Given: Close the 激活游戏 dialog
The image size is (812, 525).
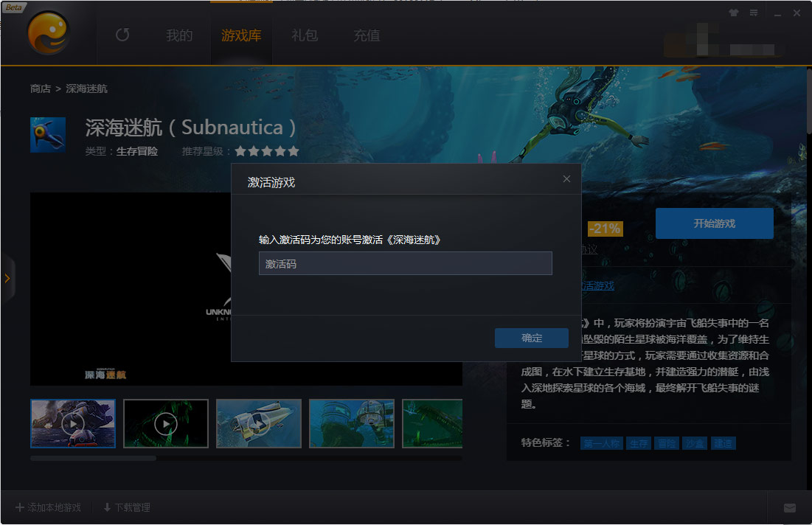Looking at the screenshot, I should 566,179.
